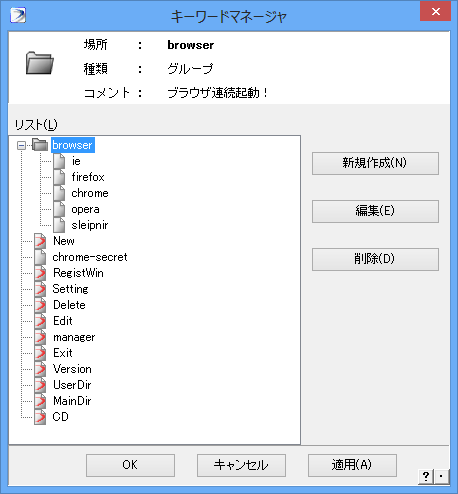
Task: Click the firefox document icon
Action: 59,177
